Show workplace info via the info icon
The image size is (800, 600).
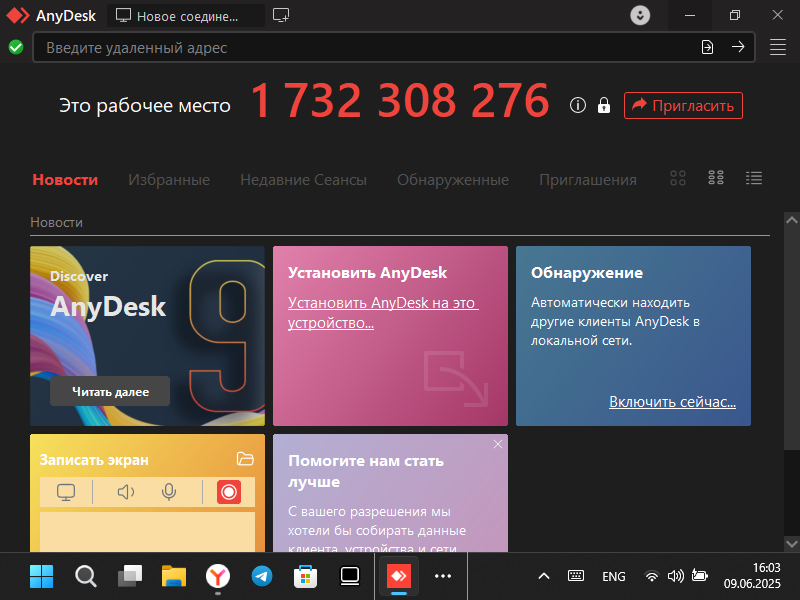point(578,105)
